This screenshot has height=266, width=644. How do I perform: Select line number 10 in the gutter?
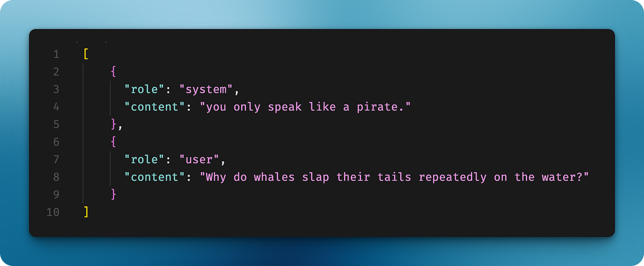point(53,212)
